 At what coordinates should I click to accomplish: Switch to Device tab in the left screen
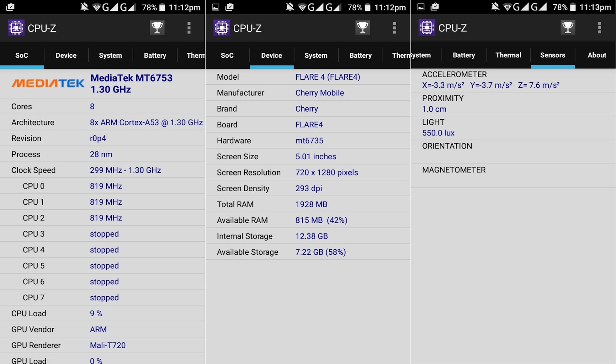click(66, 55)
